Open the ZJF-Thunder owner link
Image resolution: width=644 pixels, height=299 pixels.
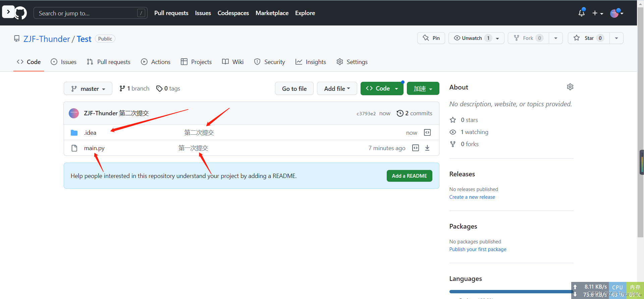coord(47,39)
